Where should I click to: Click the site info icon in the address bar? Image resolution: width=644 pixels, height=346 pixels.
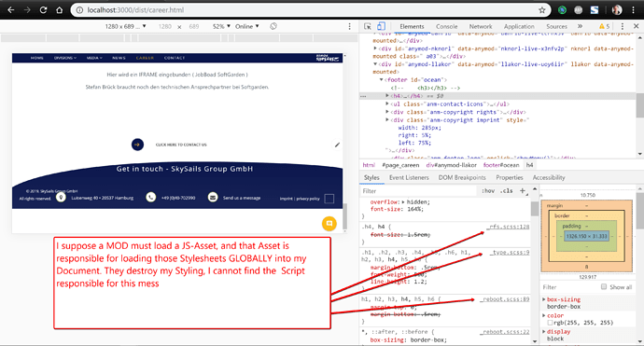tap(80, 10)
